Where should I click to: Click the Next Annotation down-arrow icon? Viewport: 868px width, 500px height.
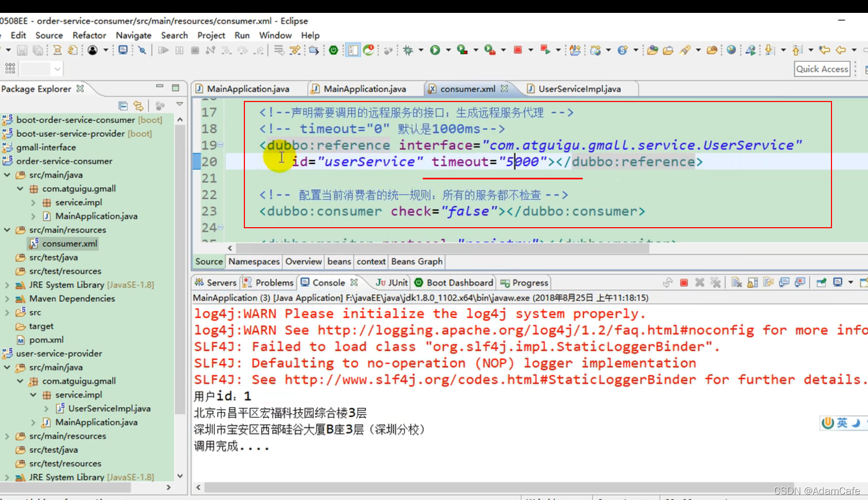[x=769, y=50]
